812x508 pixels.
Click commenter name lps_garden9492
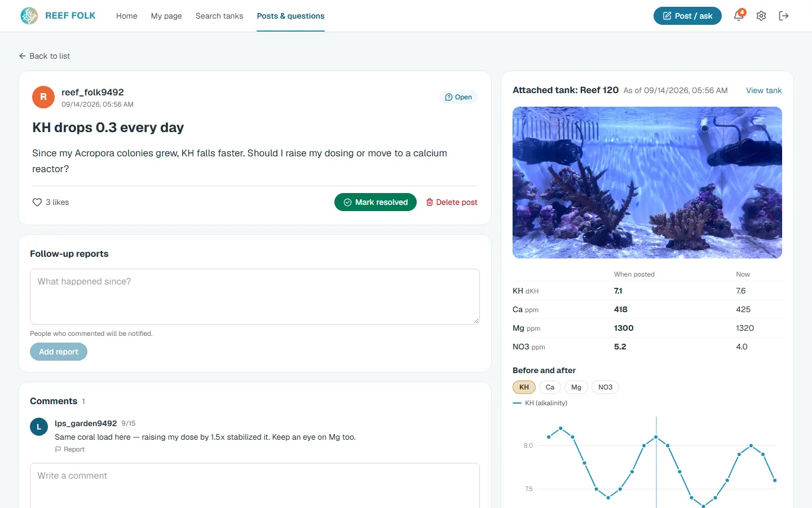[86, 423]
